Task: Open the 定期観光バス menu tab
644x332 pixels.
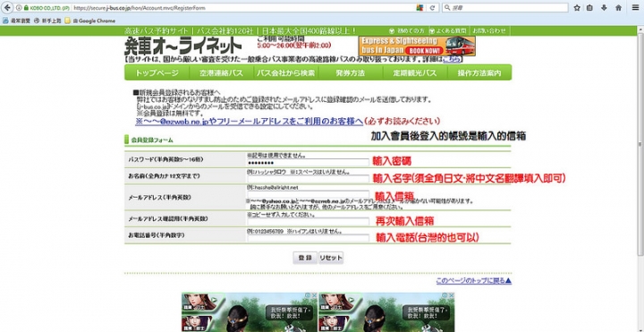Action: [414, 73]
